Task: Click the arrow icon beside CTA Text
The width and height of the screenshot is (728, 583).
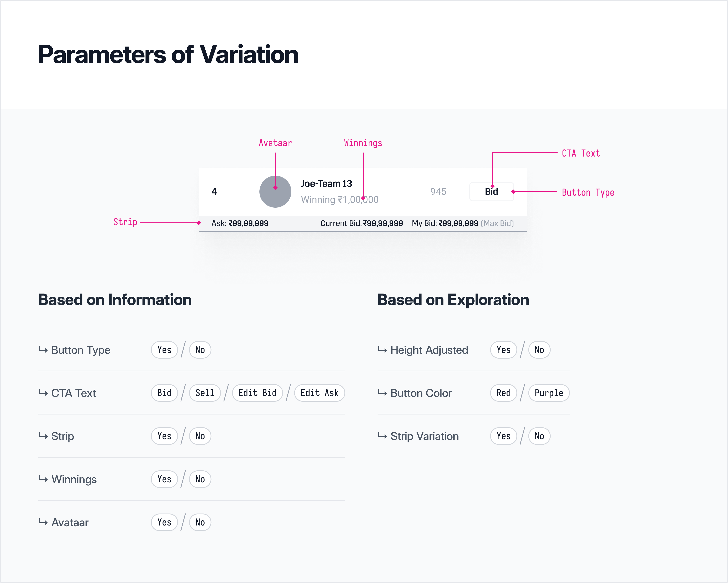Action: (x=43, y=393)
